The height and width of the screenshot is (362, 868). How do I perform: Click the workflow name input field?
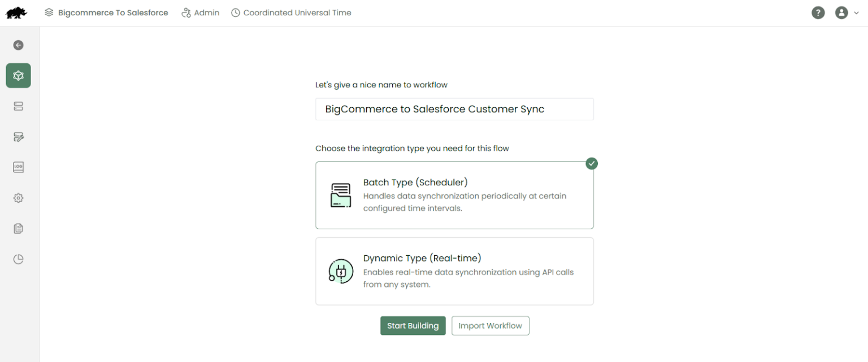click(454, 109)
